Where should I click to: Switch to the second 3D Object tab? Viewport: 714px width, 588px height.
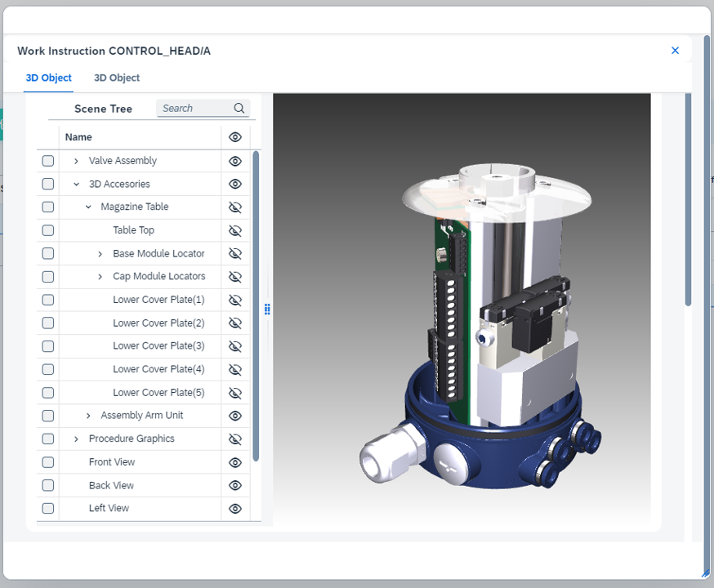[x=117, y=78]
